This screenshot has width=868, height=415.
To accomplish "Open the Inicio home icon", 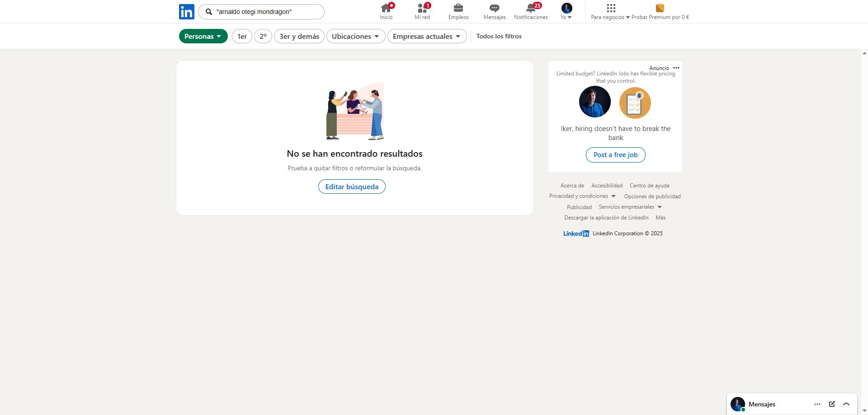I will pos(386,9).
